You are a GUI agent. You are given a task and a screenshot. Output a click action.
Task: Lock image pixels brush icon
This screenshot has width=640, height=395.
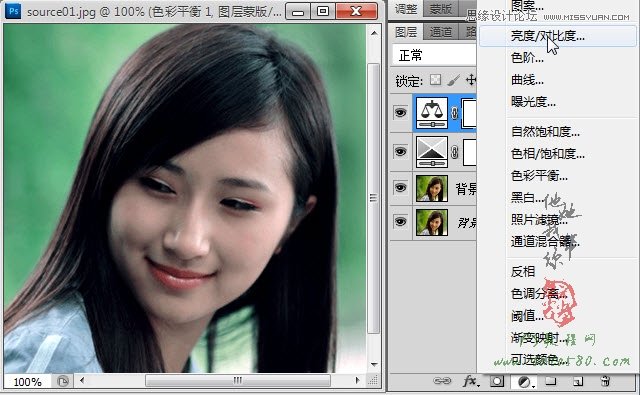(x=453, y=80)
